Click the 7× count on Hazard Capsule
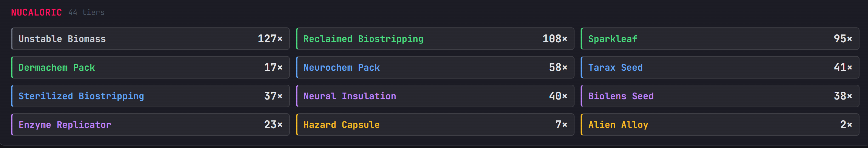 561,125
